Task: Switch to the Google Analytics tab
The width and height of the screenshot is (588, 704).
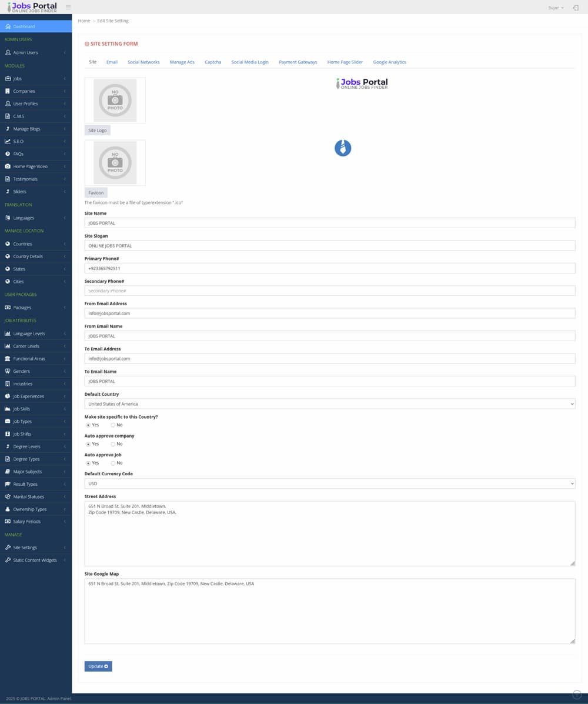Action: (390, 62)
